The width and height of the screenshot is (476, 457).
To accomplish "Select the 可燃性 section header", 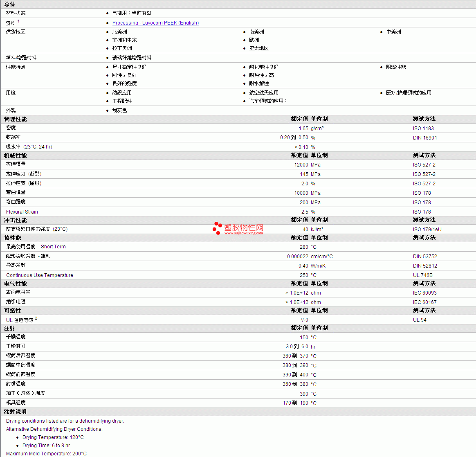I will tap(13, 311).
